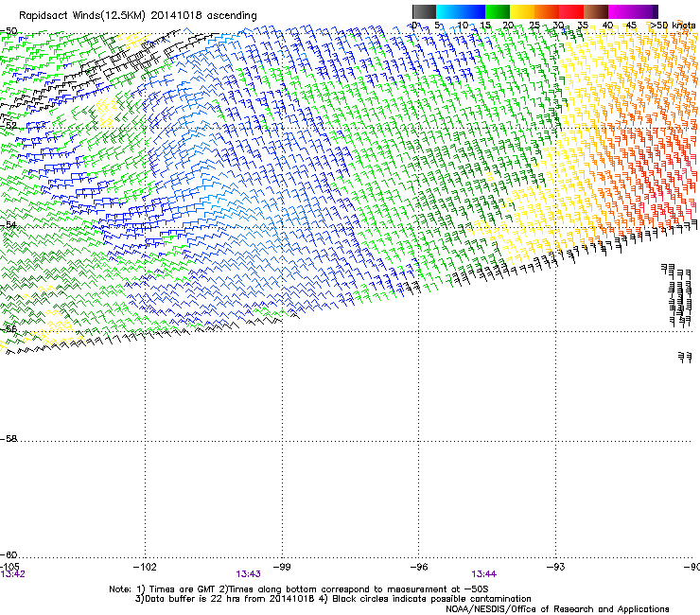Click the '-105' longitude axis label
This screenshot has width=700, height=615.
[x=9, y=567]
